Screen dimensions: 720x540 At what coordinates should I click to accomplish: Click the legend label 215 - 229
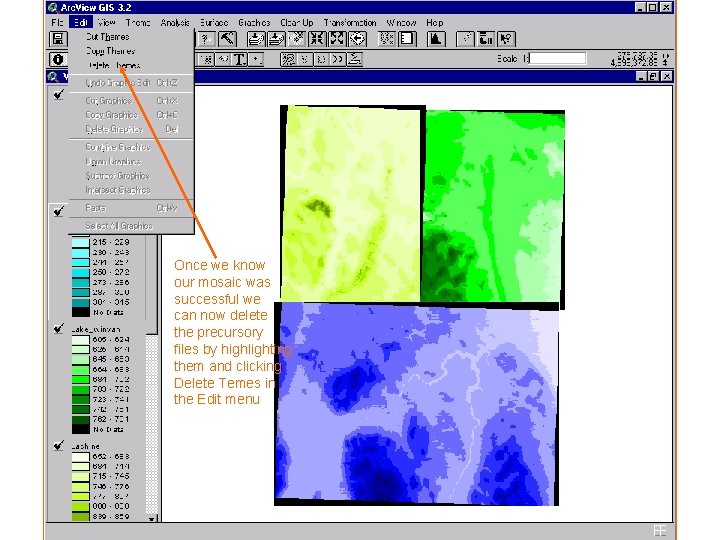pyautogui.click(x=111, y=242)
